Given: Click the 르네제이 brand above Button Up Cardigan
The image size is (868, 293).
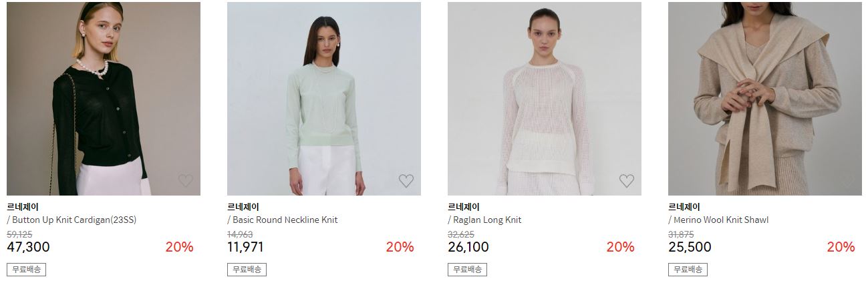Looking at the screenshot, I should [x=23, y=207].
